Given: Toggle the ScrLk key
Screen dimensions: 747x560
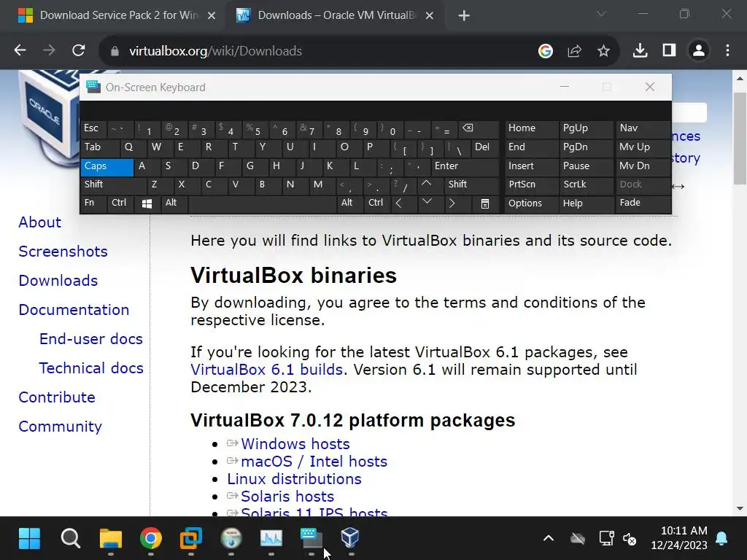Looking at the screenshot, I should [587, 184].
